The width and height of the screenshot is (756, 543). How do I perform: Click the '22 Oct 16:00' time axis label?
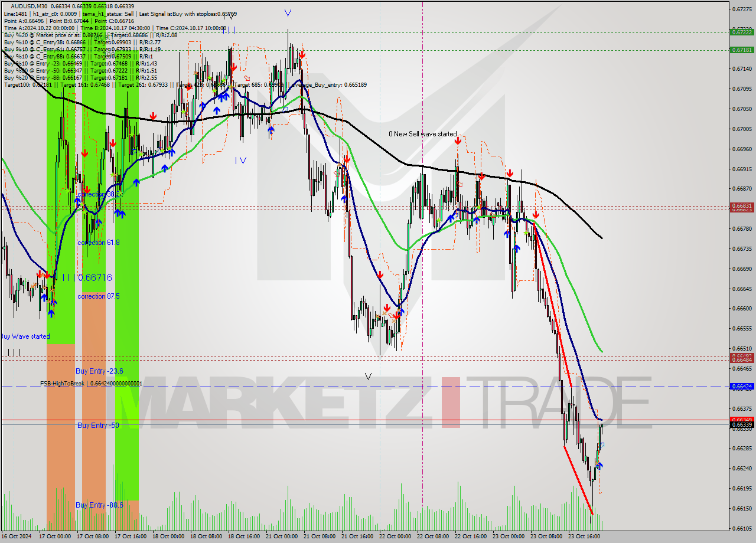470,537
